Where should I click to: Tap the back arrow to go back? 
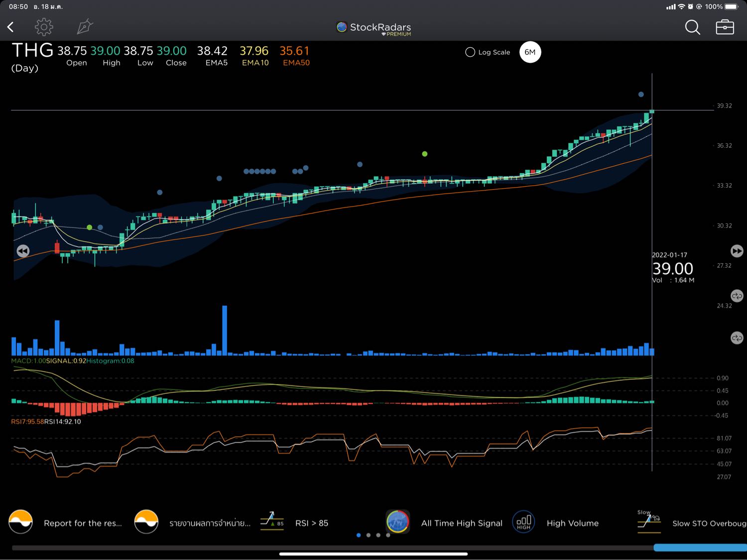(x=10, y=27)
